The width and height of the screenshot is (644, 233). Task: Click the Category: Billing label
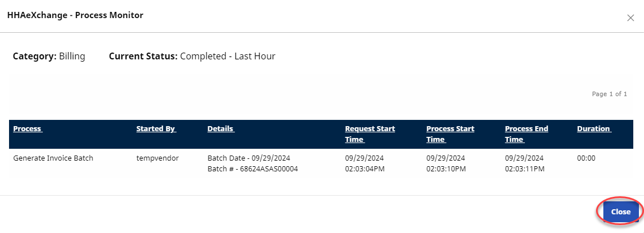pos(49,57)
